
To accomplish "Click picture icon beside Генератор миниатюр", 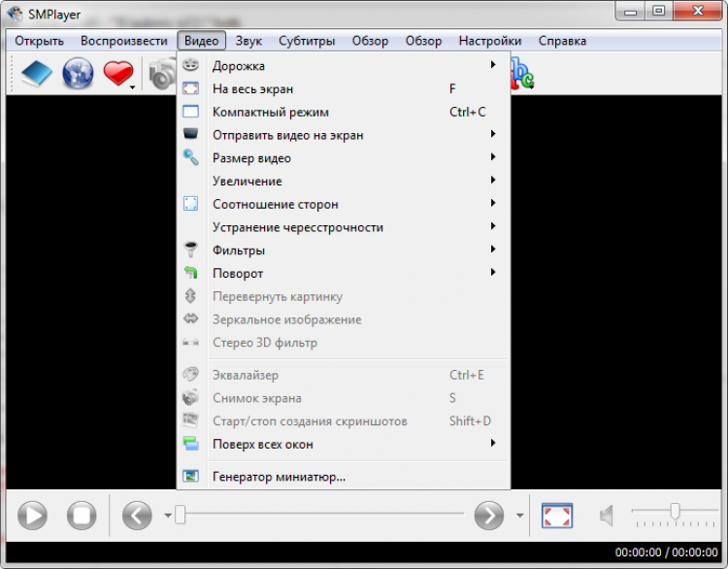I will (190, 476).
